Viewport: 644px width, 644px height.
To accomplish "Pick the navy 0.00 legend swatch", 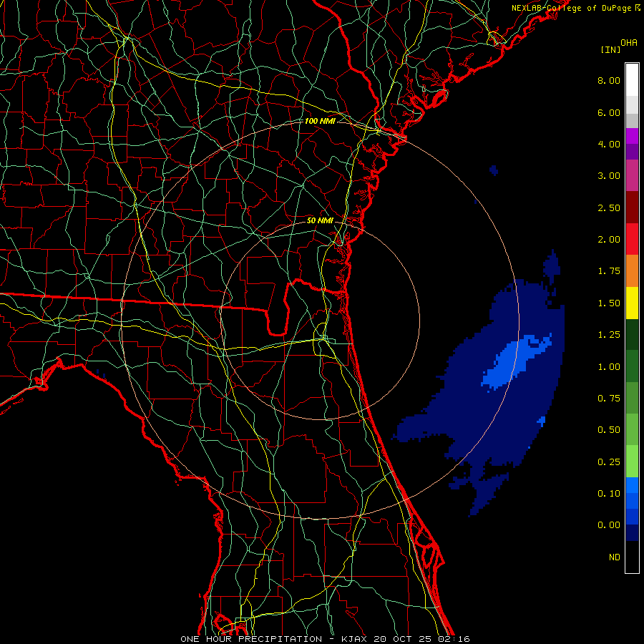I will 632,533.
